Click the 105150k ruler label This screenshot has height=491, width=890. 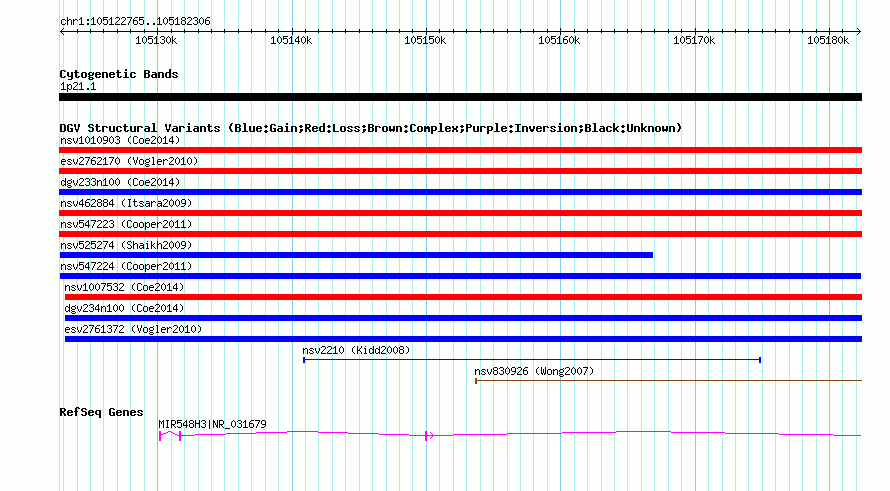(425, 40)
